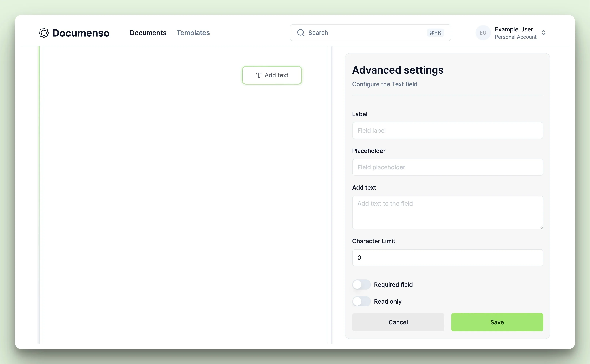
Task: Click the T icon in Add text field
Action: 258,75
